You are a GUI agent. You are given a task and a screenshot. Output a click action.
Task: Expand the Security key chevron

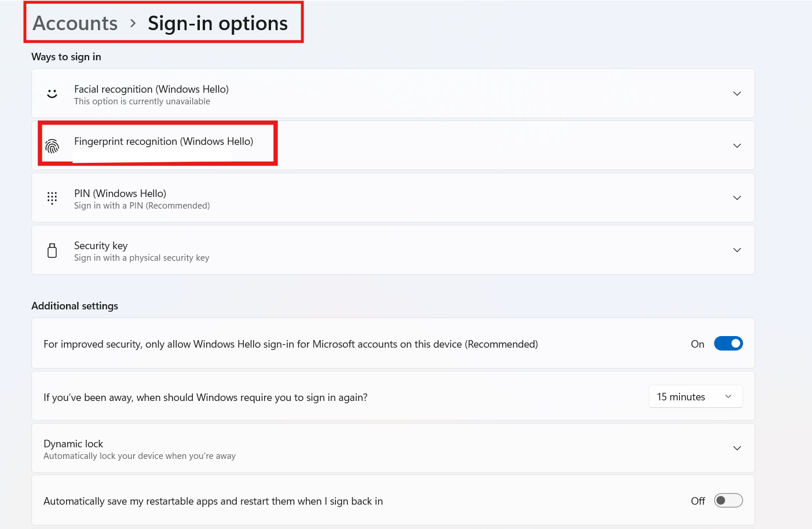click(737, 250)
